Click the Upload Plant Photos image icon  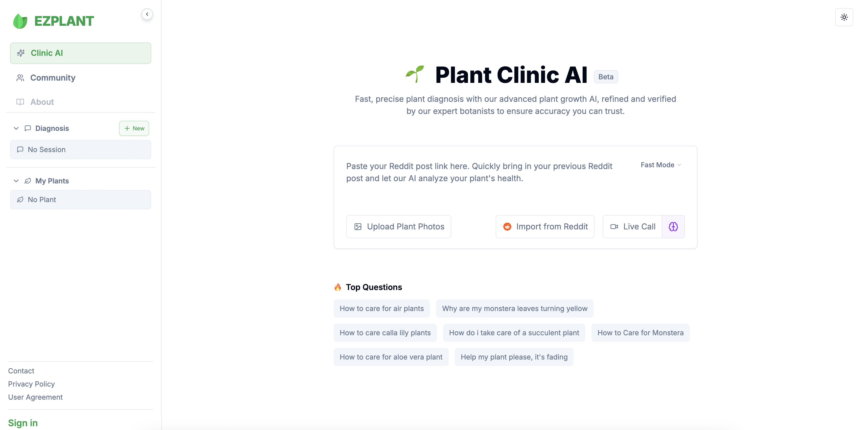[358, 227]
